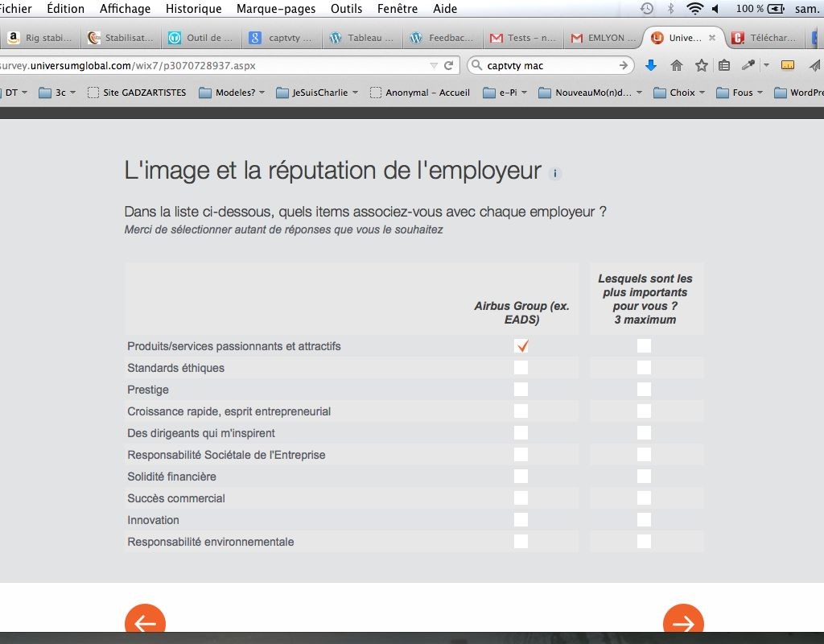The height and width of the screenshot is (644, 824).
Task: Open the bookmarks list icon in toolbar
Action: tap(724, 65)
